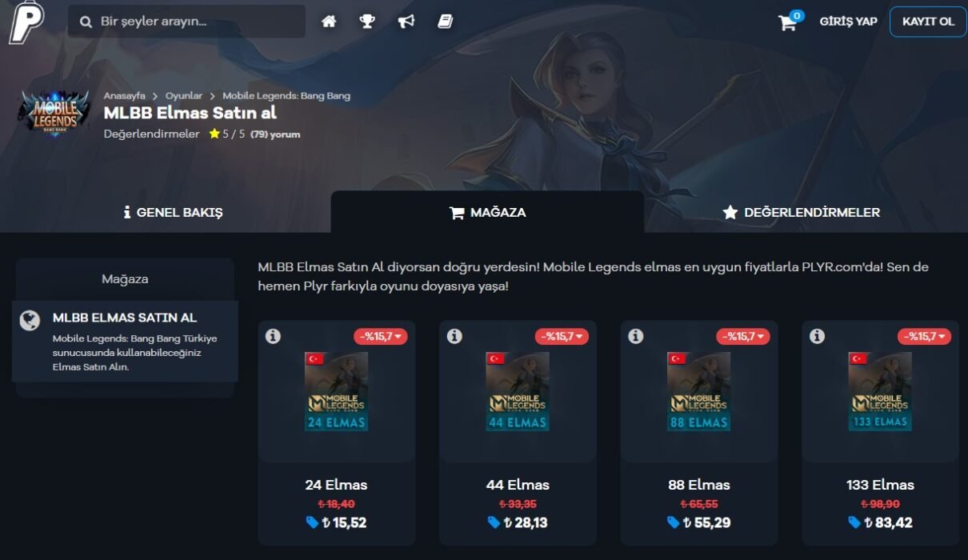Click the info icon on 88 Elmas card
This screenshot has height=560, width=968.
tap(635, 336)
